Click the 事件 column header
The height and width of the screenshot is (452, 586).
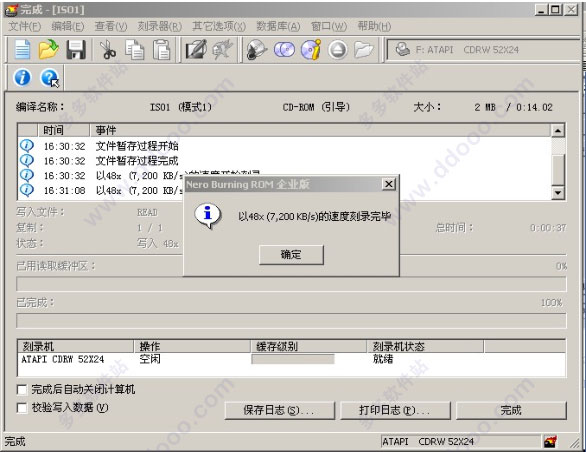coord(320,130)
